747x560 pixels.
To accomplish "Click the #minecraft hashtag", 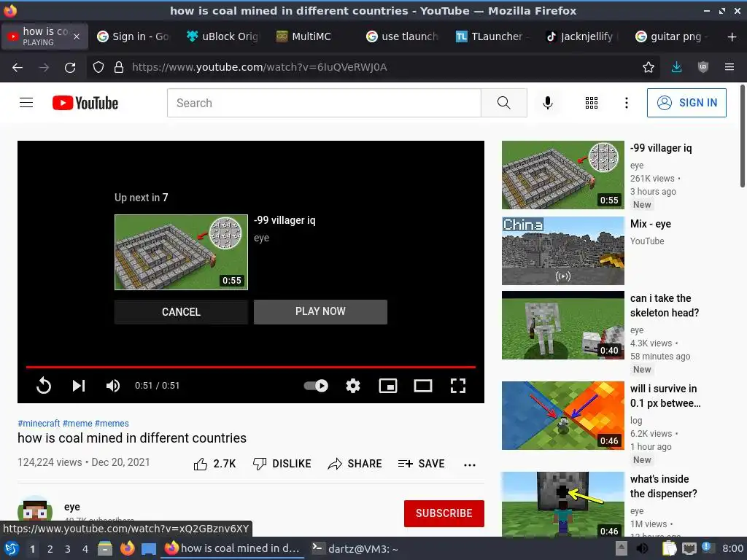I will tap(39, 424).
